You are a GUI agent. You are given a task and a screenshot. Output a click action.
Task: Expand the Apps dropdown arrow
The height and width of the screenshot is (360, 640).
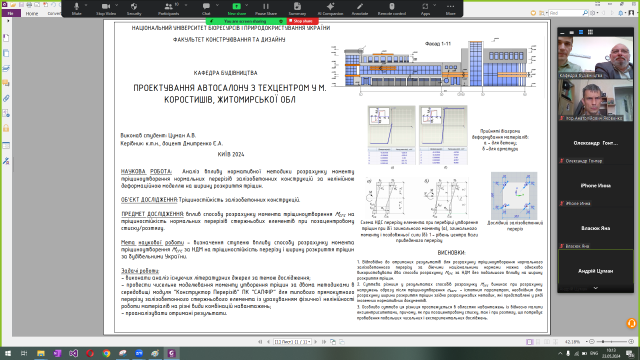pos(434,5)
